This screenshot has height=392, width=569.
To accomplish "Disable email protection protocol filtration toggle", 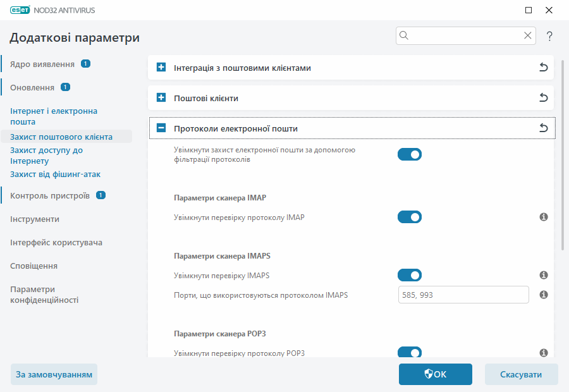I will 409,154.
